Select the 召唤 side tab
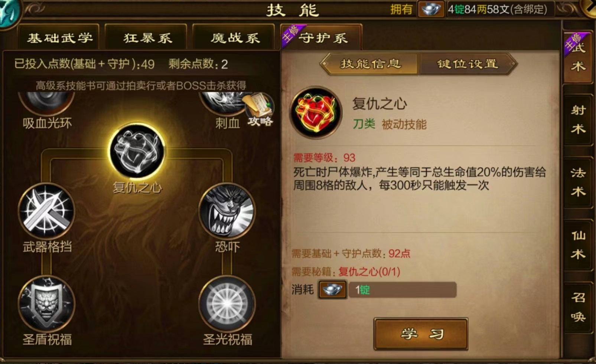 (x=578, y=307)
